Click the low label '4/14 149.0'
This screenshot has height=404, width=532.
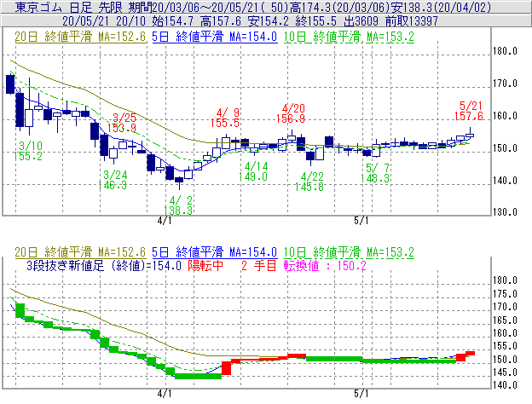(253, 171)
